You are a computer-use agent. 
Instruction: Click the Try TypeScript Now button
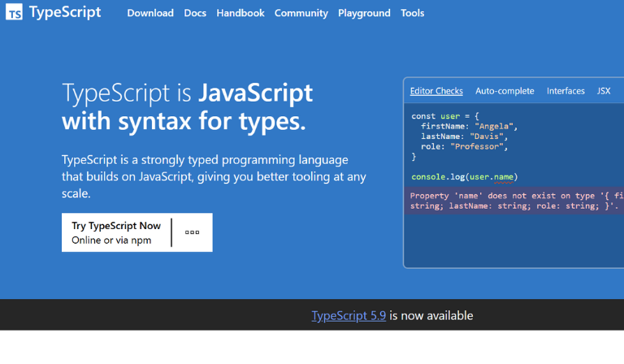tap(116, 232)
